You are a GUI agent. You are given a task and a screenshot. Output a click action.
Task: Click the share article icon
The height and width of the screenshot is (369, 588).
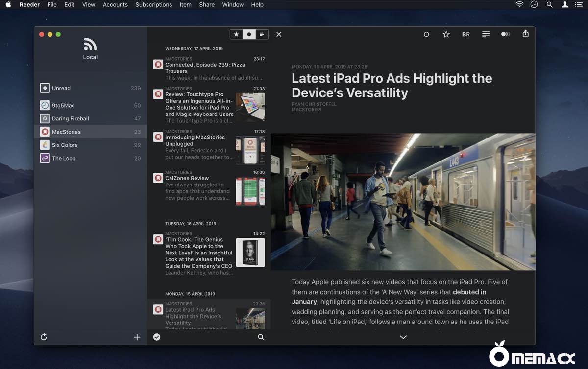tap(525, 34)
